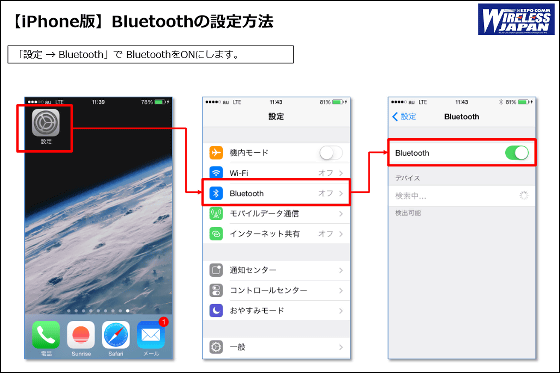Image resolution: width=560 pixels, height=373 pixels.
Task: Click the home screen page indicator dots
Action: pos(98,311)
